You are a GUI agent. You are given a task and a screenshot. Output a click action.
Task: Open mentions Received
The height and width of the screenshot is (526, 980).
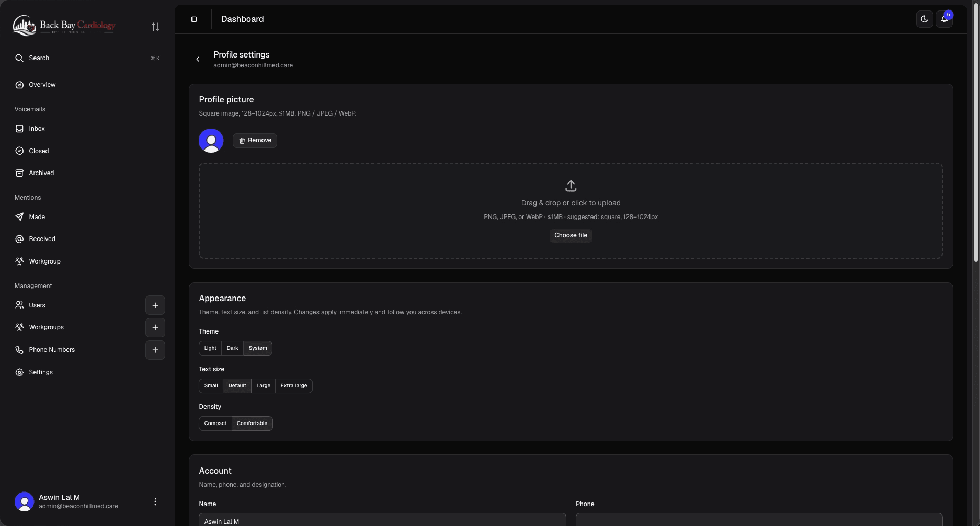(87, 239)
